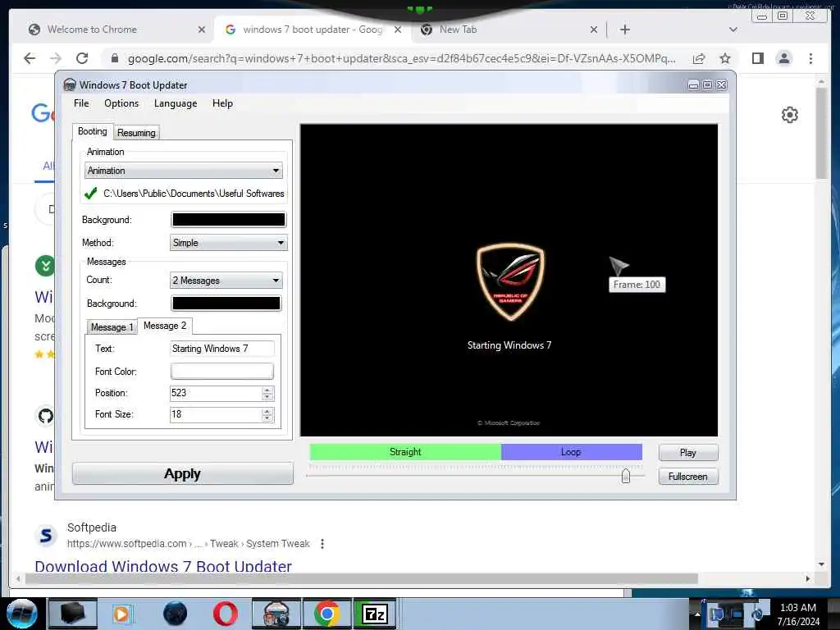Select the windows 7 boot updater tab
The width and height of the screenshot is (840, 630).
point(313,30)
